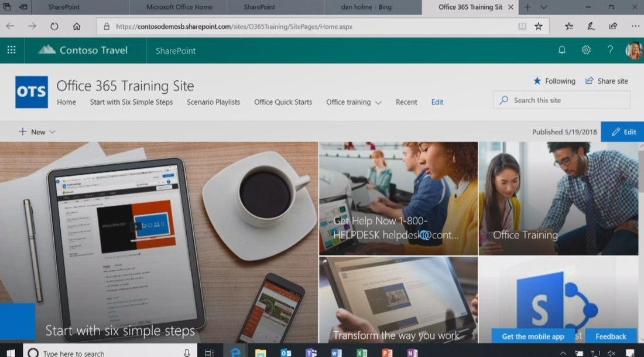Viewport: 644px width, 357px height.
Task: Star this page as a favorite
Action: [537, 26]
